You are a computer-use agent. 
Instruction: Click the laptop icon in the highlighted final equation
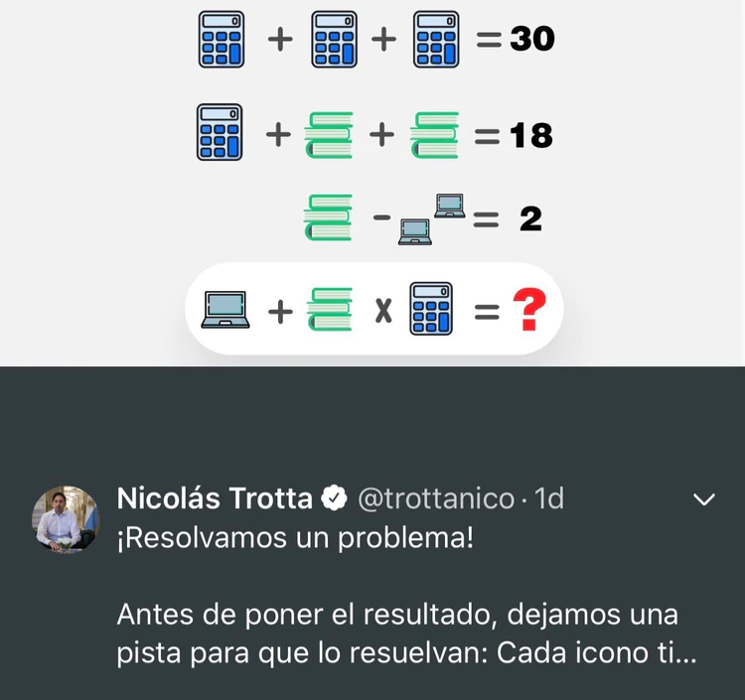[x=225, y=313]
